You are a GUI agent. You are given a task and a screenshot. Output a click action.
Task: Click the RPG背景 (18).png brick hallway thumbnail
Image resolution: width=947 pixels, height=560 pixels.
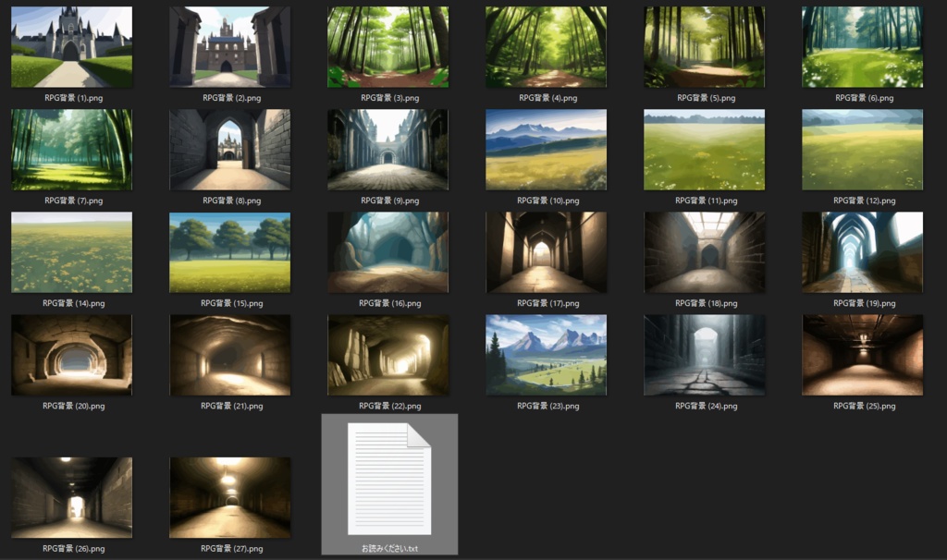(704, 252)
